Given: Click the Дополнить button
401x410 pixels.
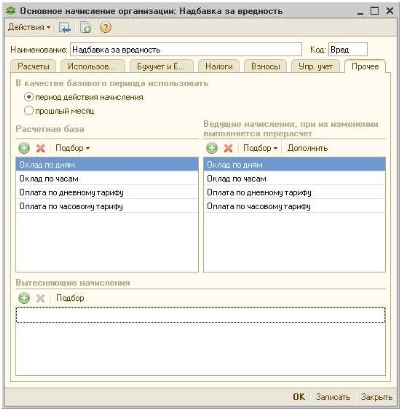Looking at the screenshot, I should (x=307, y=148).
